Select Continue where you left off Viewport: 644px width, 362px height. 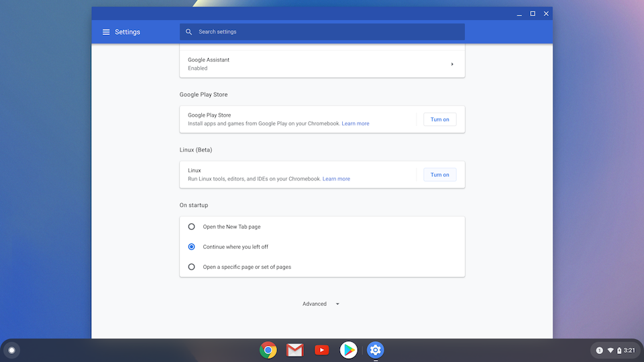191,247
